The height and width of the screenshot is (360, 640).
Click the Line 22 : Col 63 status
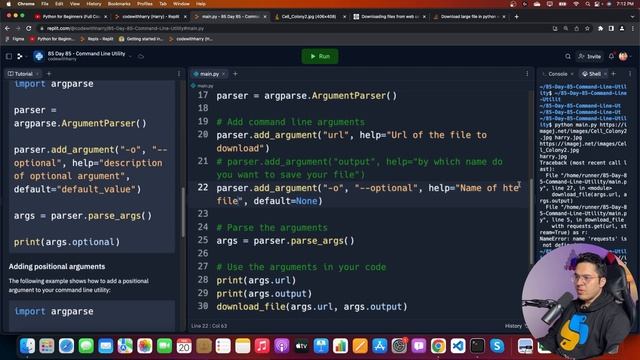point(209,326)
